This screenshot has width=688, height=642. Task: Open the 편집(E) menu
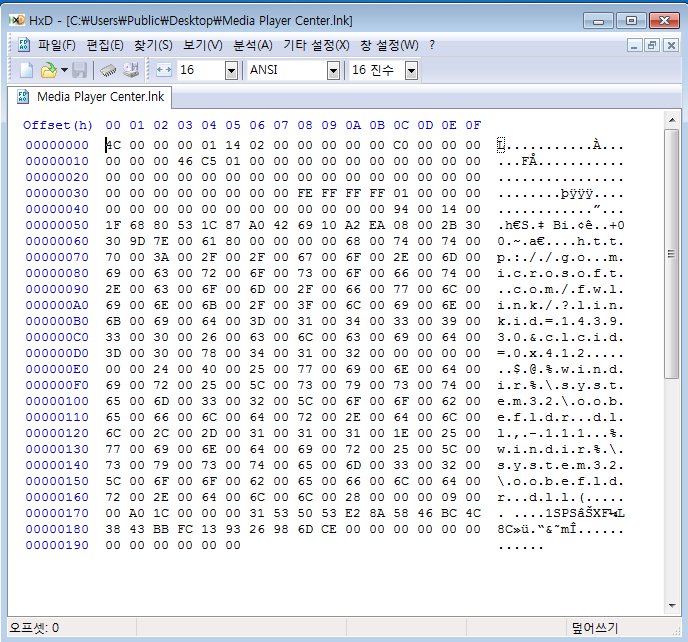(x=105, y=45)
